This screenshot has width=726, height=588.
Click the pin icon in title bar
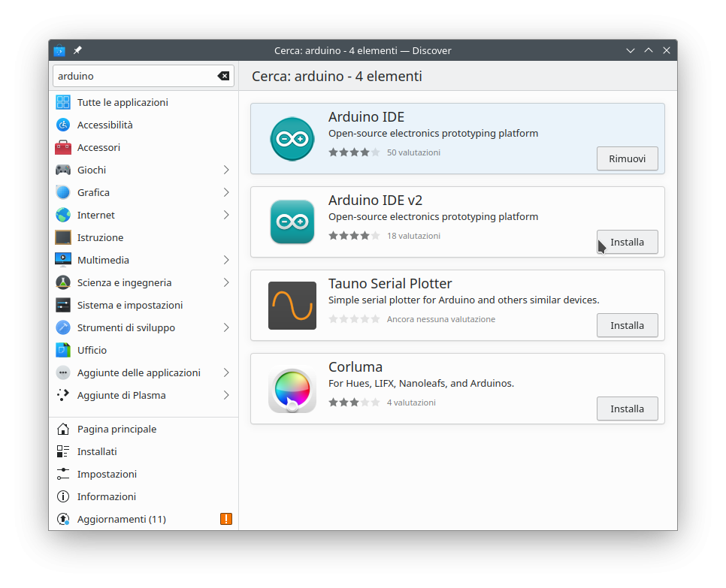pos(78,50)
